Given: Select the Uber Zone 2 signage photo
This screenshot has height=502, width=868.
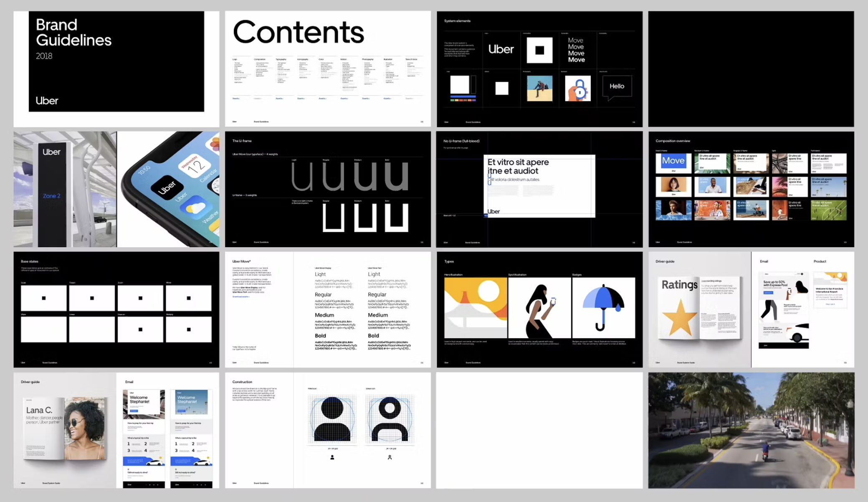Looking at the screenshot, I should pos(52,190).
